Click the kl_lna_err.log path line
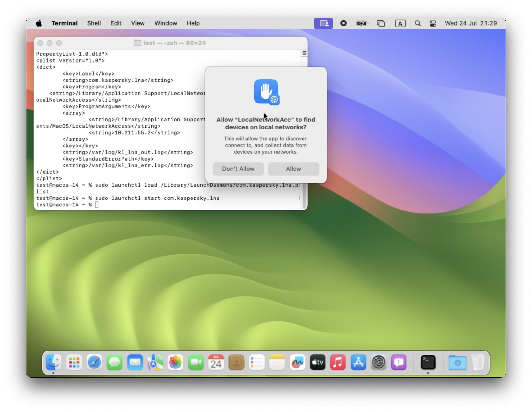Image resolution: width=532 pixels, height=412 pixels. tap(128, 165)
